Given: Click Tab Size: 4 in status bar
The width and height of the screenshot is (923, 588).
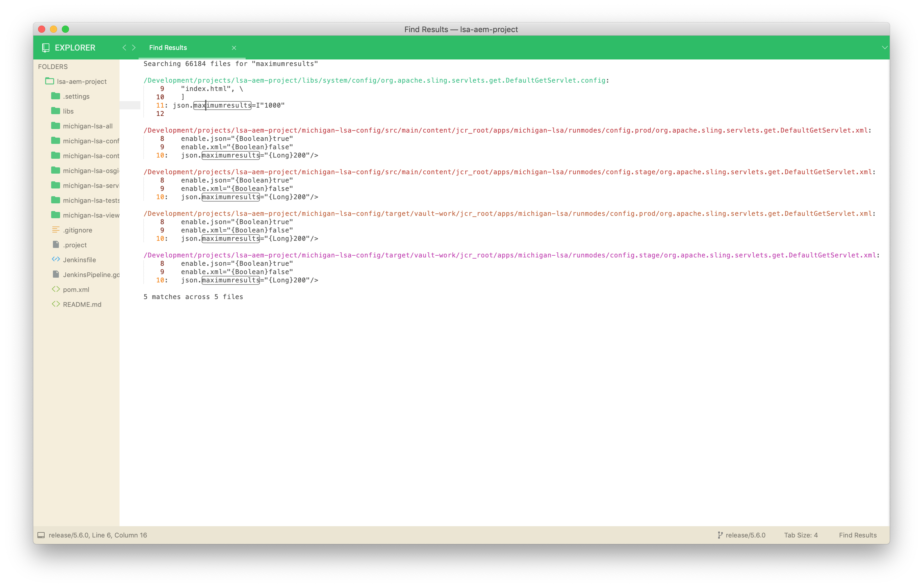Looking at the screenshot, I should [800, 535].
